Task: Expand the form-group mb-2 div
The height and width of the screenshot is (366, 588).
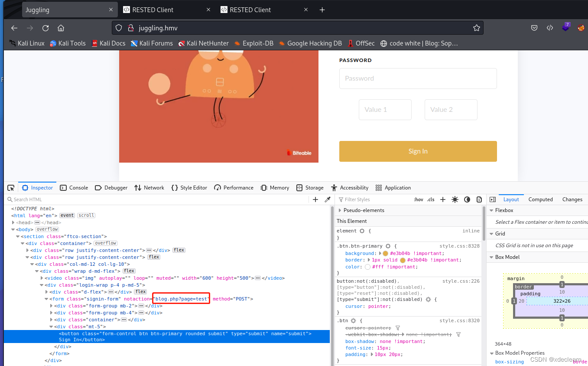Action: coord(52,306)
